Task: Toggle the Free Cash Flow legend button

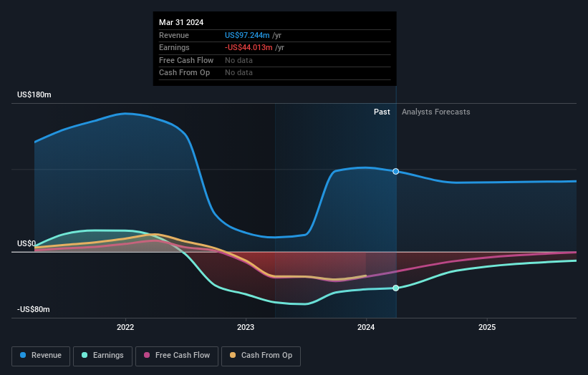Action: (x=177, y=356)
